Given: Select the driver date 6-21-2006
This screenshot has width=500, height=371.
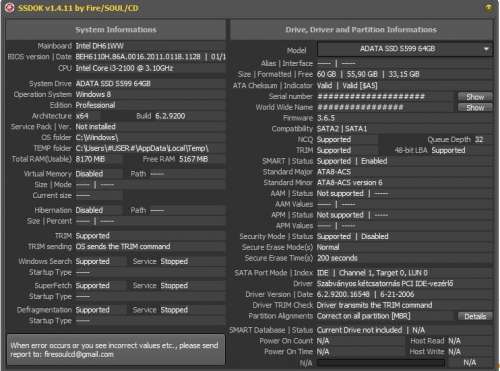Looking at the screenshot, I should click(x=397, y=294).
